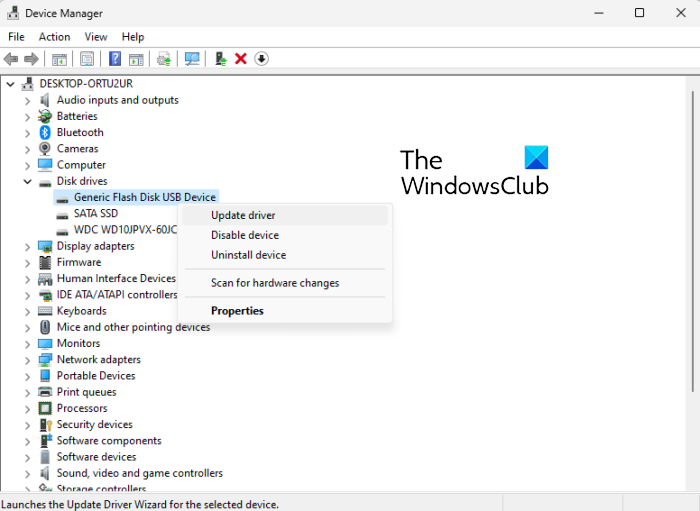Collapse the Disk drives category

coord(28,182)
